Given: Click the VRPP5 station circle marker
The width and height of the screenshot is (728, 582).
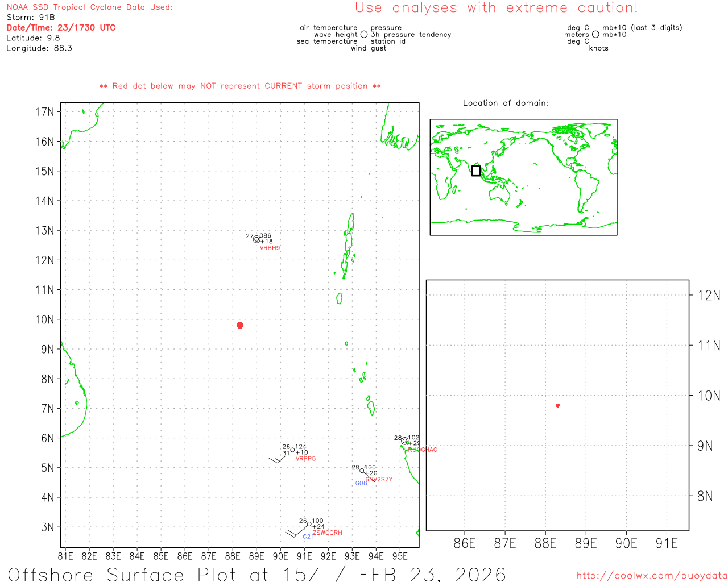Looking at the screenshot, I should pos(292,450).
